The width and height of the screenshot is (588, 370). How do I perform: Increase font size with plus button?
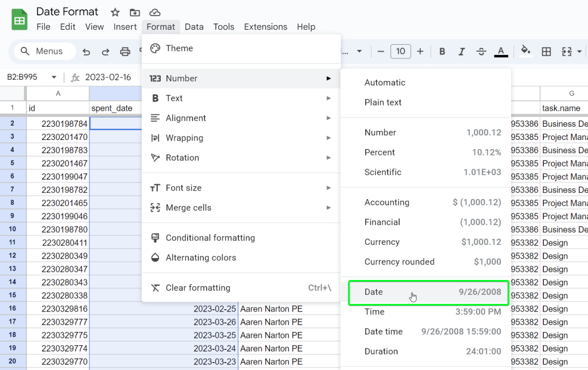[420, 51]
